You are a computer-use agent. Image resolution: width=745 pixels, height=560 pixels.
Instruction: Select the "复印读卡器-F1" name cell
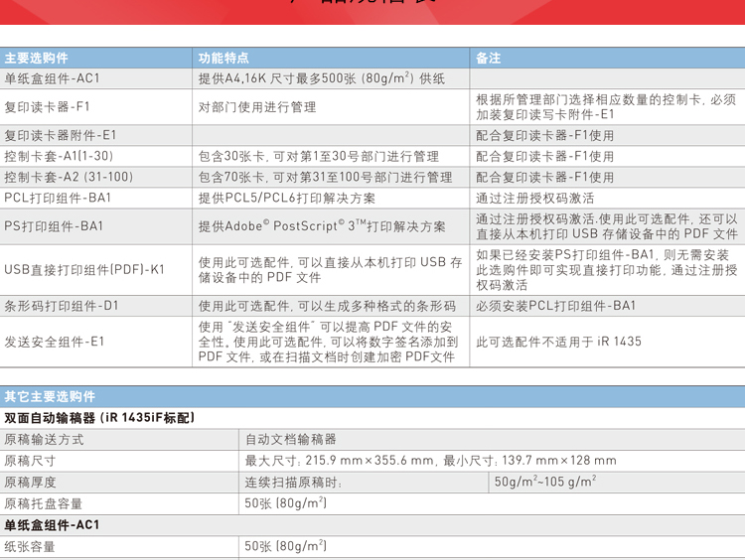48,107
